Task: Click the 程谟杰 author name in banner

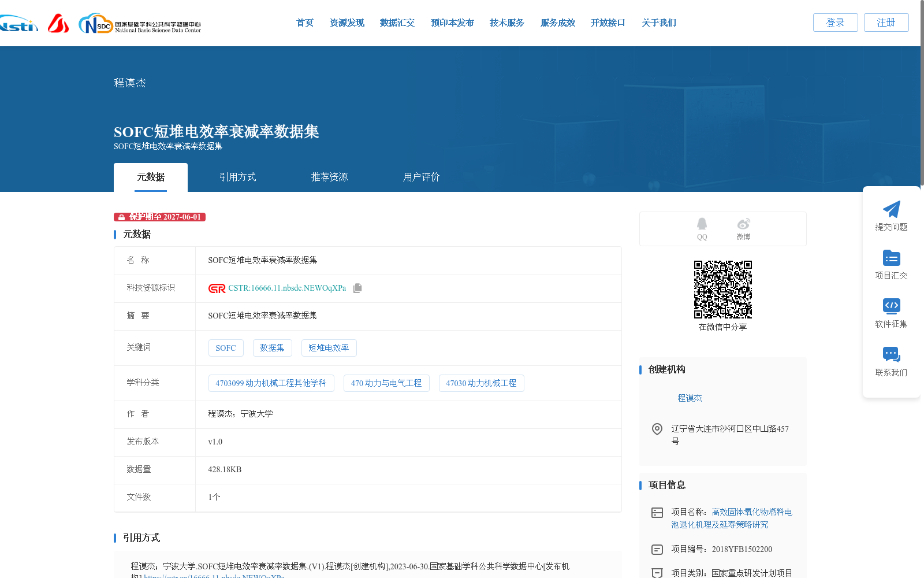Action: [130, 83]
